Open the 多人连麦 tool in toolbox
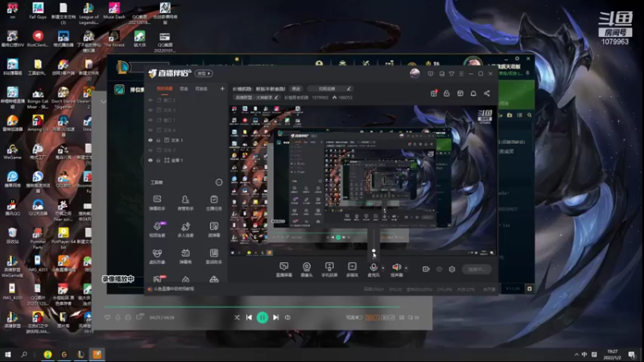The height and width of the screenshot is (362, 644). coord(185,229)
